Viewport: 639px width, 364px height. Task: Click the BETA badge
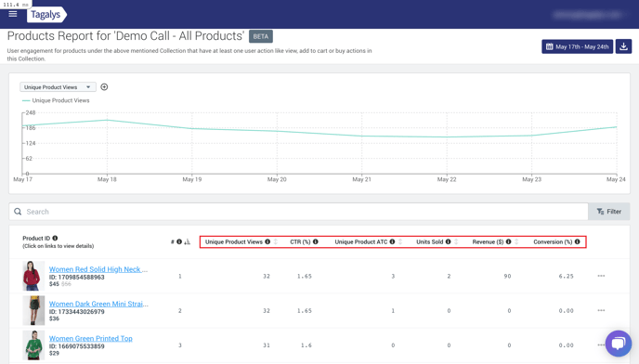pos(261,36)
